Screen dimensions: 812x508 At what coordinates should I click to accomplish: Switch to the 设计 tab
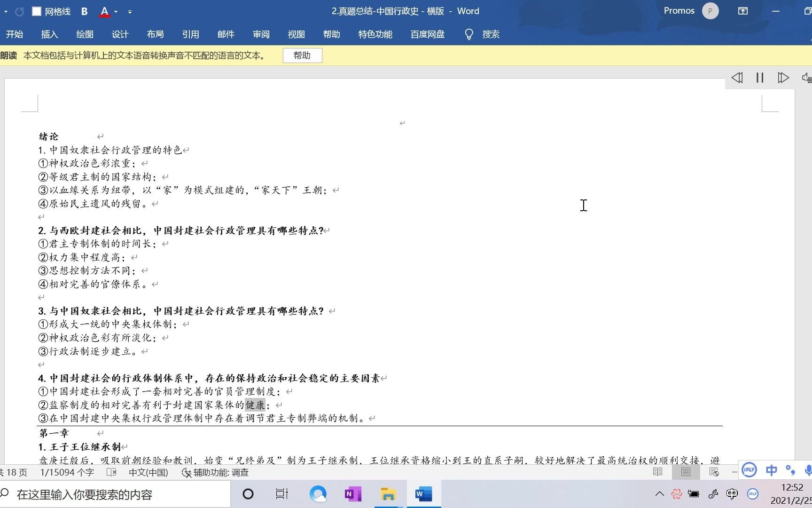pos(120,34)
